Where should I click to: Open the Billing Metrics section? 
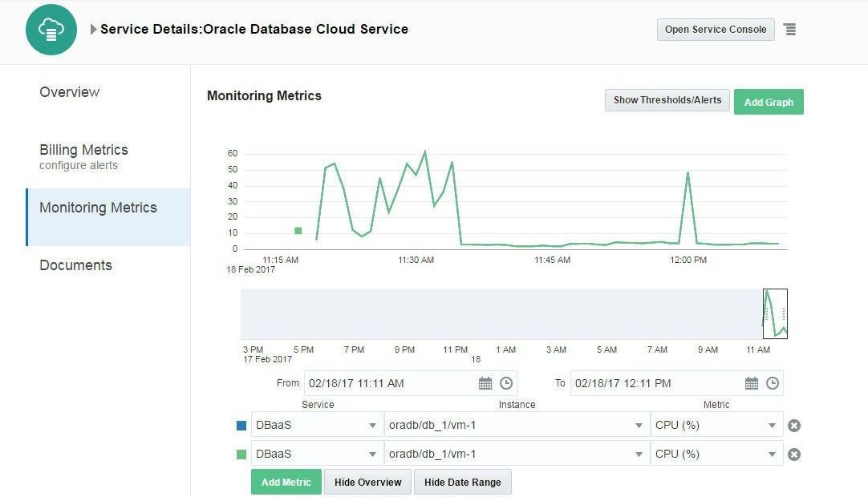click(x=83, y=150)
